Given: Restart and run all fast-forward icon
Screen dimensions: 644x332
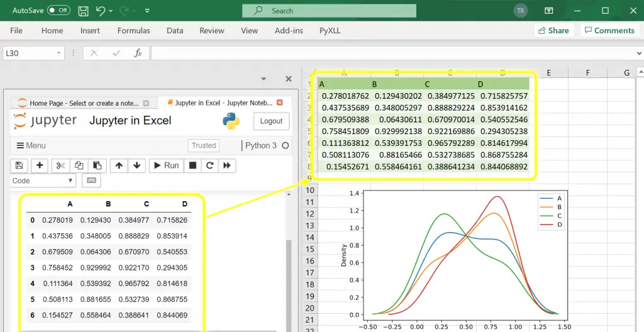Looking at the screenshot, I should [226, 165].
